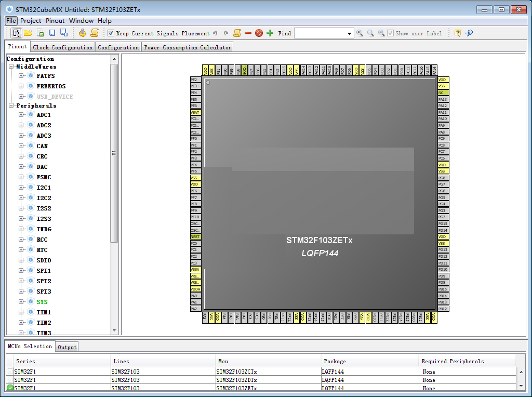Switch to the Output tab
Screen dimensions: 532x397
[67, 347]
